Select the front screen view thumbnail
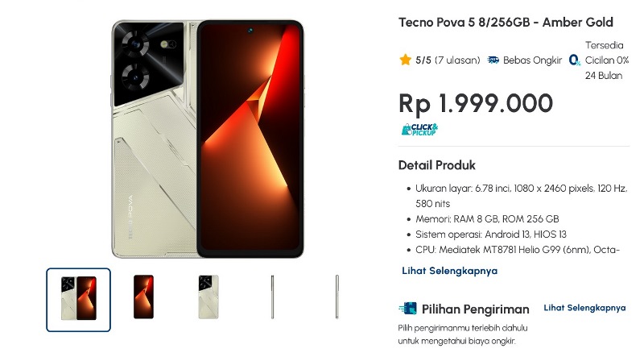The width and height of the screenshot is (644, 357). pos(144,297)
